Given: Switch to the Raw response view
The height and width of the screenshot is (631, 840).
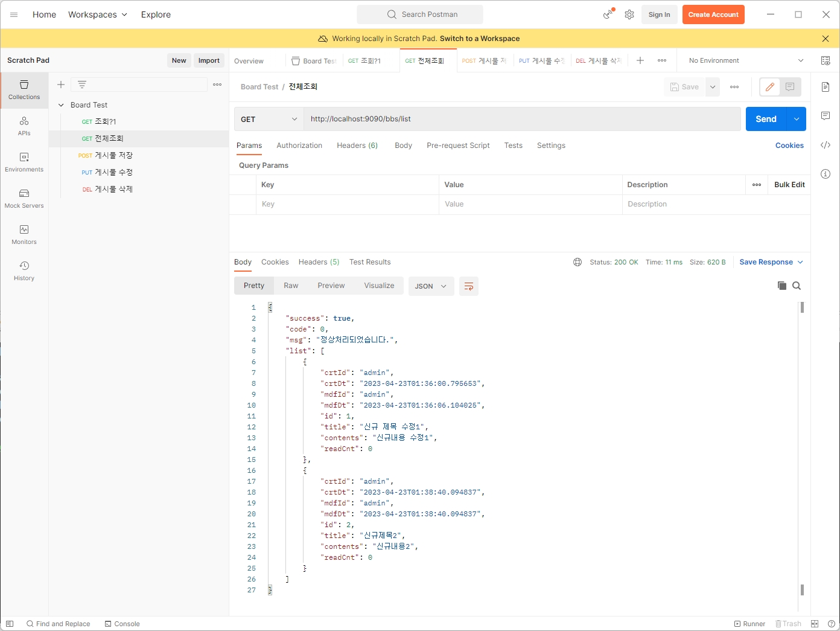Looking at the screenshot, I should (x=291, y=286).
